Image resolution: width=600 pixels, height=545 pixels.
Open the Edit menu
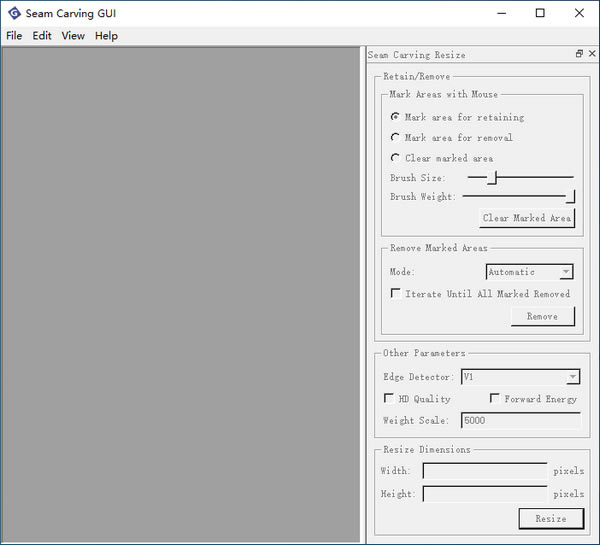coord(42,36)
